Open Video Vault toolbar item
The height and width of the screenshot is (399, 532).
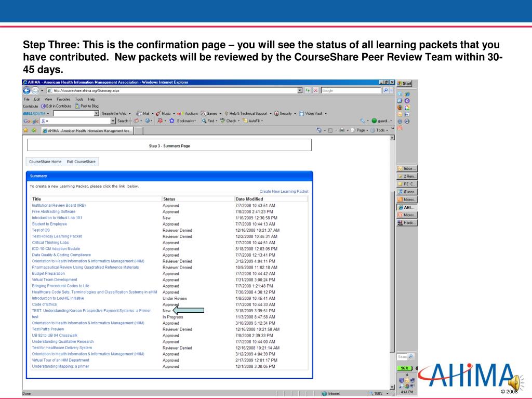[x=311, y=114]
